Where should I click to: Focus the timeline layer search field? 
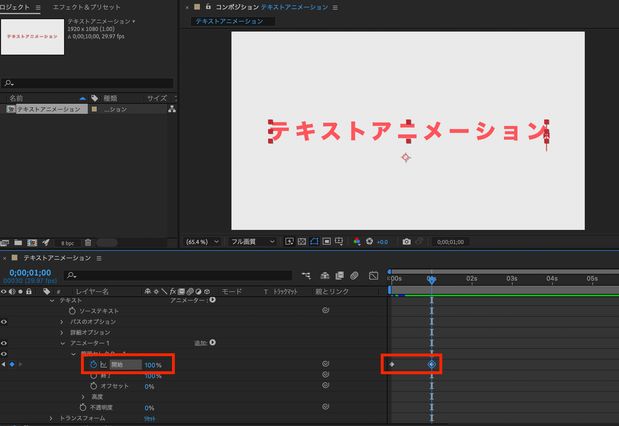coord(178,275)
